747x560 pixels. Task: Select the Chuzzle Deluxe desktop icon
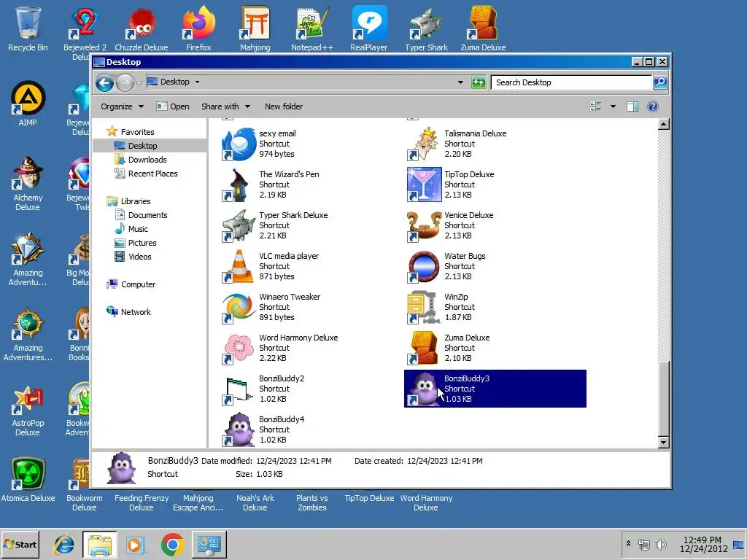tap(142, 28)
